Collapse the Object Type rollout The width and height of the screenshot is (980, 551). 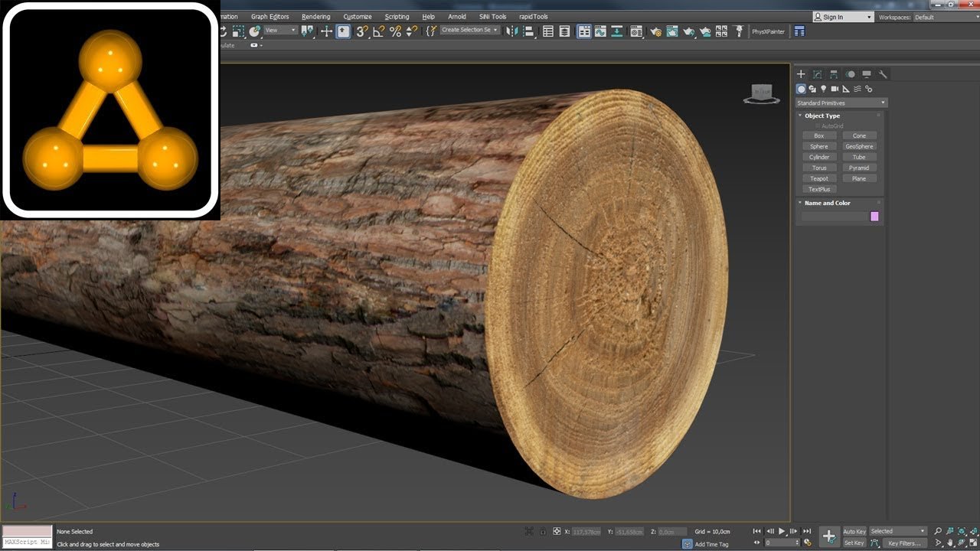822,116
